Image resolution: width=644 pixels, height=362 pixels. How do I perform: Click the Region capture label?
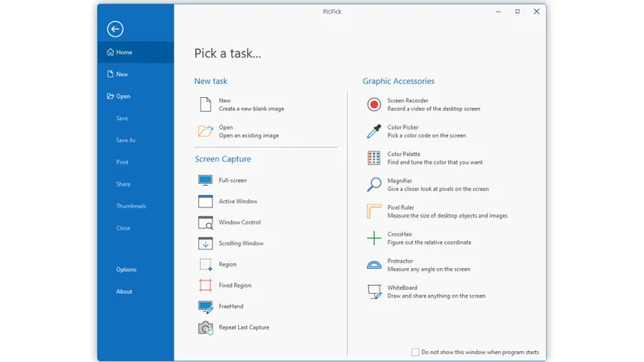(228, 264)
